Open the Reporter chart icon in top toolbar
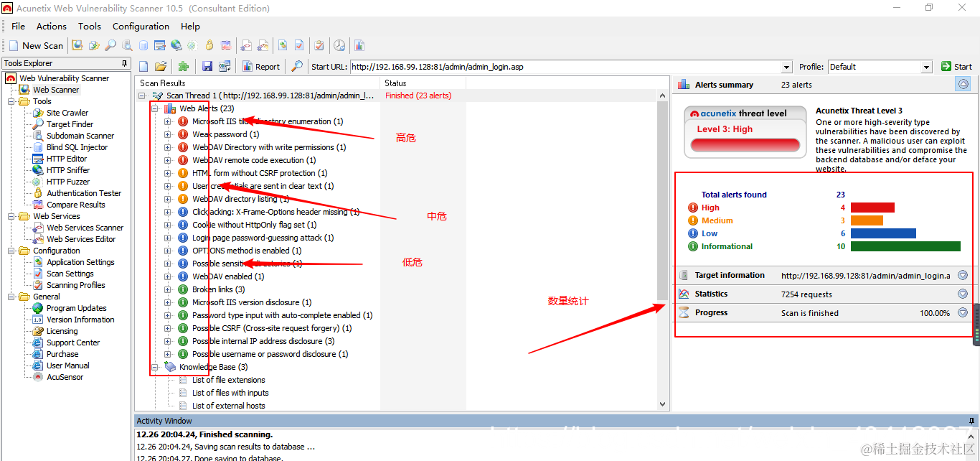The image size is (980, 461). pos(359,45)
